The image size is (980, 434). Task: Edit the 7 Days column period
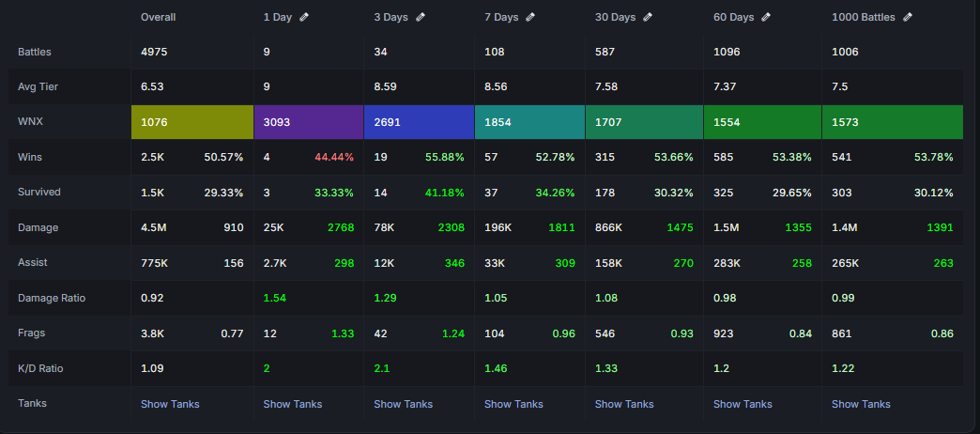click(530, 18)
